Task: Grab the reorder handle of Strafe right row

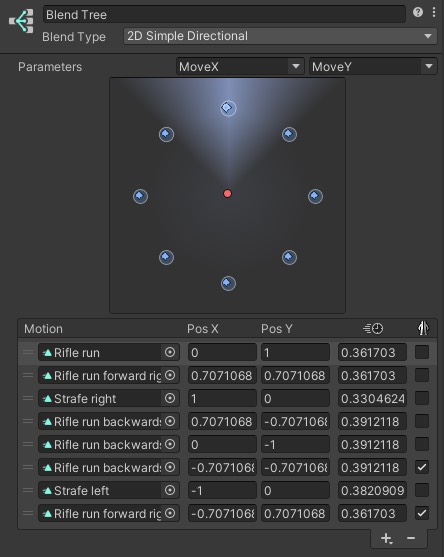Action: pos(28,398)
